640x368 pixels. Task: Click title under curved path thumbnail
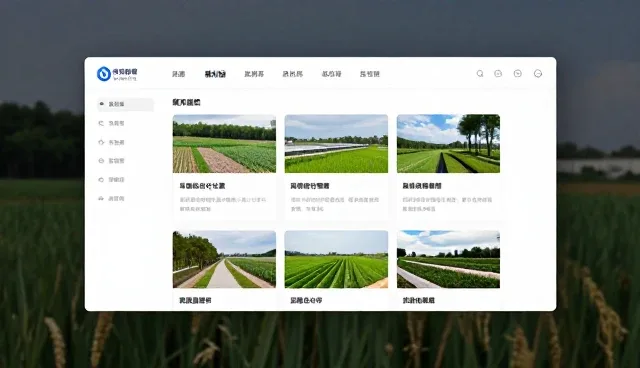(418, 301)
